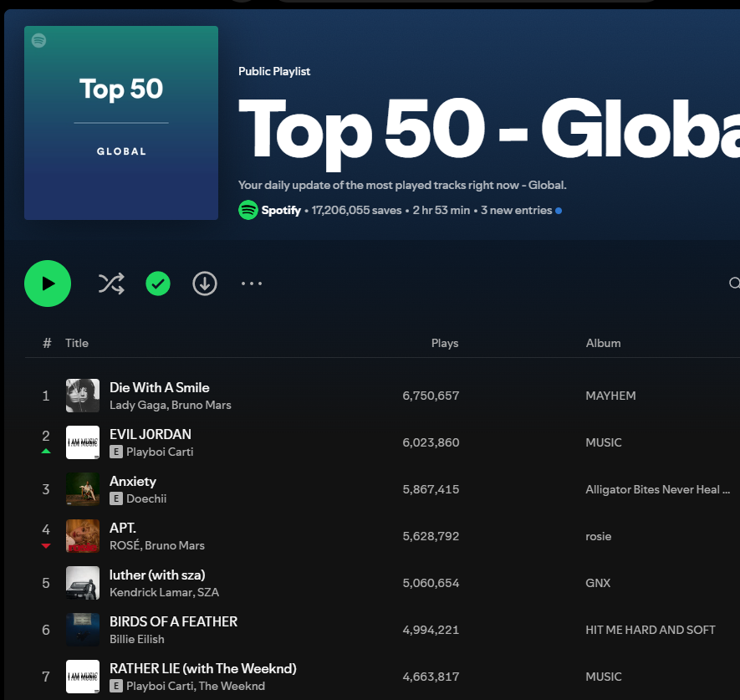Click the Public Playlist label
This screenshot has width=740, height=700.
[x=274, y=71]
